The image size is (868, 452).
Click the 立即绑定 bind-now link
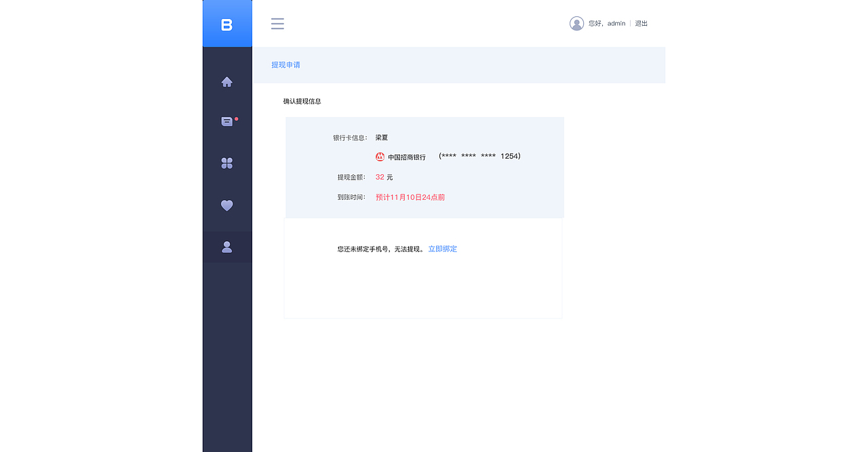[x=443, y=249]
